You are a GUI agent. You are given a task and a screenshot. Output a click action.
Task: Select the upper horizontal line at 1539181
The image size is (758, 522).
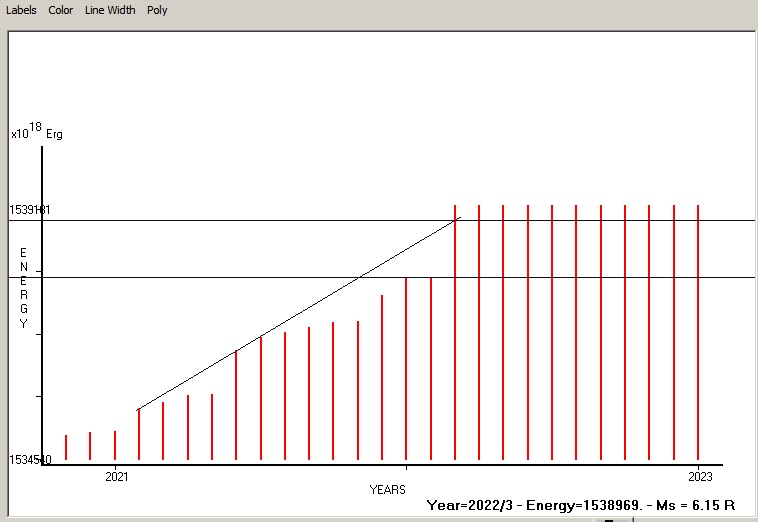pyautogui.click(x=600, y=220)
